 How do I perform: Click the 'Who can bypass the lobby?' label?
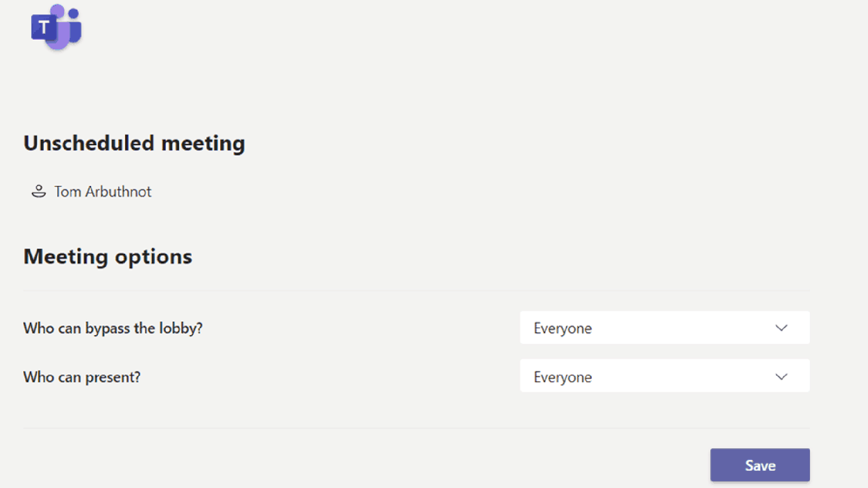coord(113,328)
